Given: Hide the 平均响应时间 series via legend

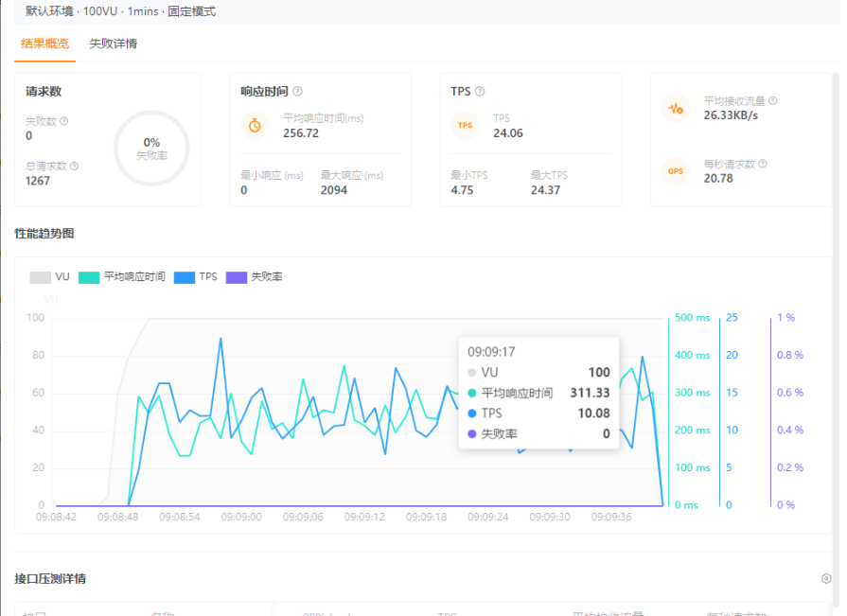Looking at the screenshot, I should [122, 277].
